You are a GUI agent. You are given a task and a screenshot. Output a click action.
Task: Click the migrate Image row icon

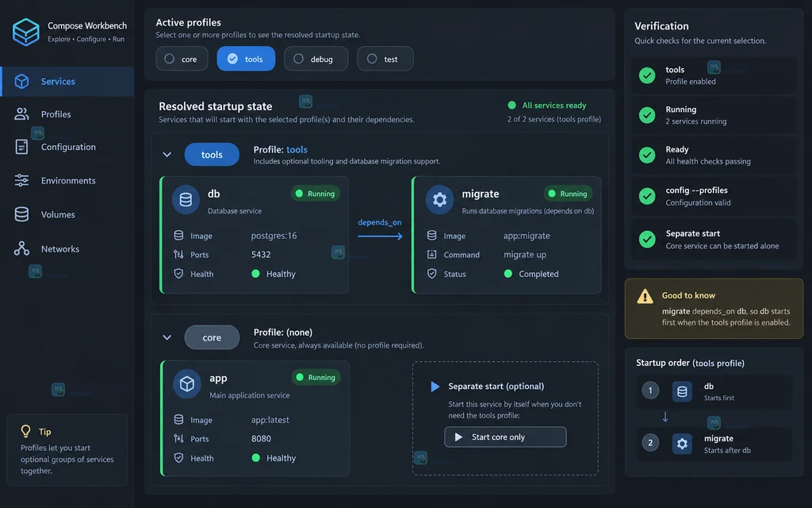tap(432, 235)
